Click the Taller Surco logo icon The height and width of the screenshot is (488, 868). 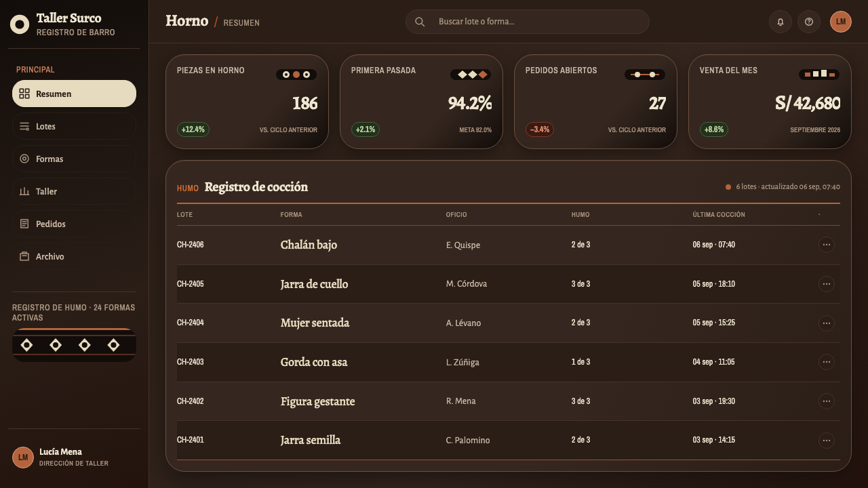[x=20, y=25]
